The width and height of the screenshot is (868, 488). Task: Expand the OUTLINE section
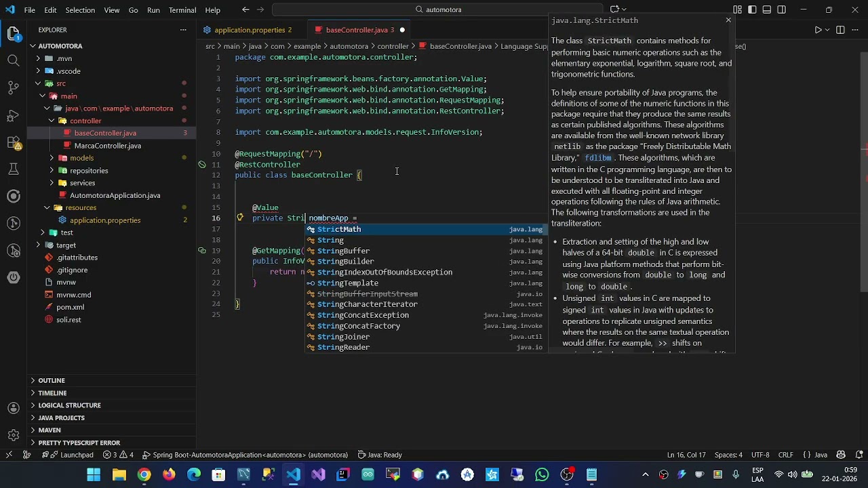52,380
